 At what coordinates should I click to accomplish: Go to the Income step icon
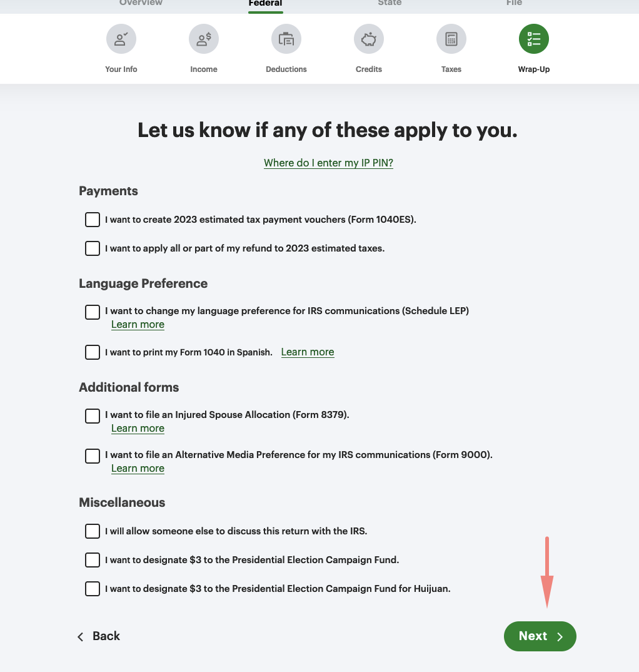click(204, 39)
